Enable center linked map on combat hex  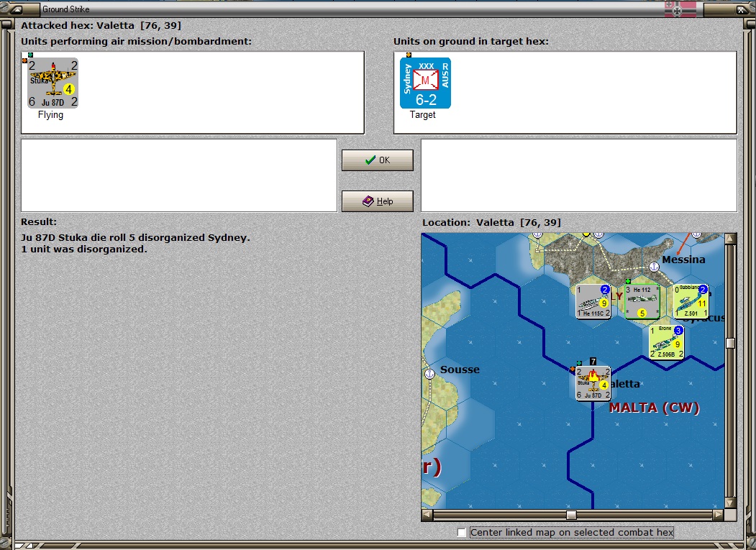pyautogui.click(x=462, y=533)
